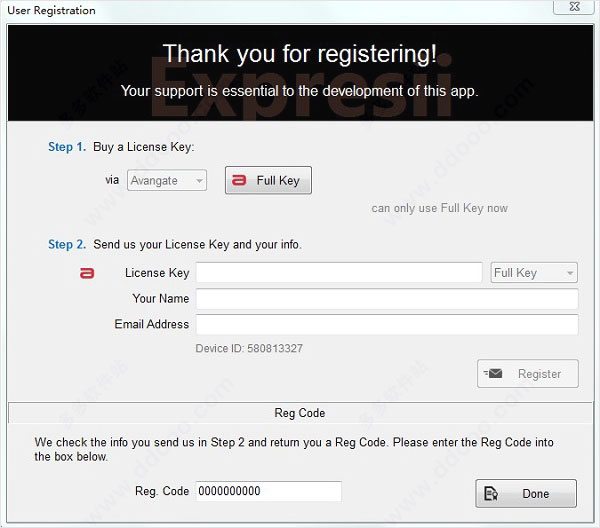
Task: Click the Avangate logo beside License Key
Action: [x=87, y=273]
